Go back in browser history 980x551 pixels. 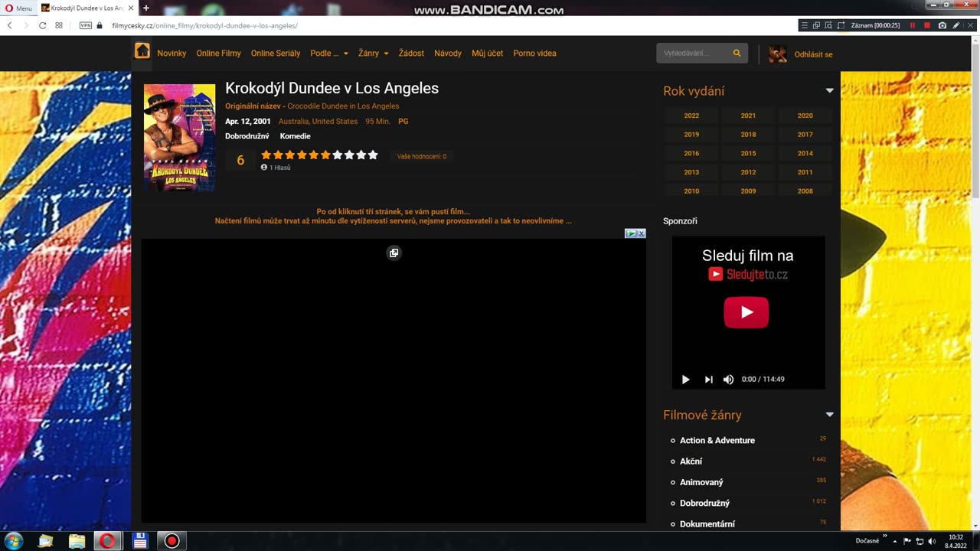[10, 25]
